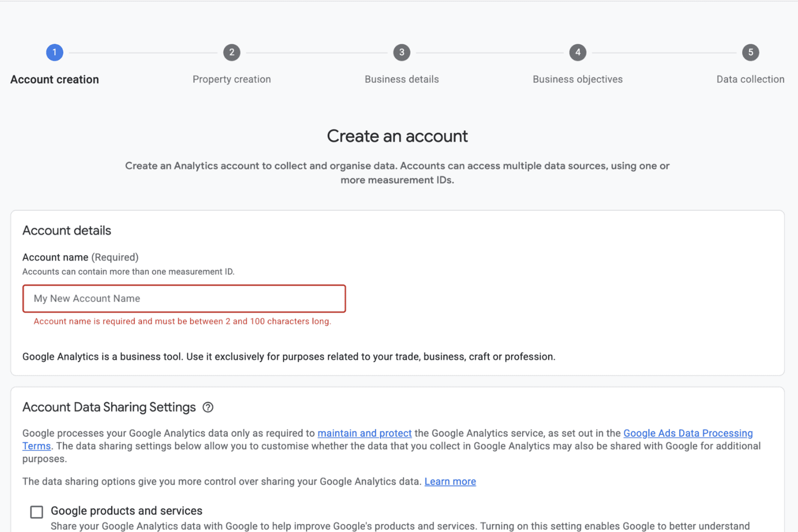This screenshot has width=798, height=532.
Task: Open Google Ads Data Processing Terms link
Action: click(688, 433)
